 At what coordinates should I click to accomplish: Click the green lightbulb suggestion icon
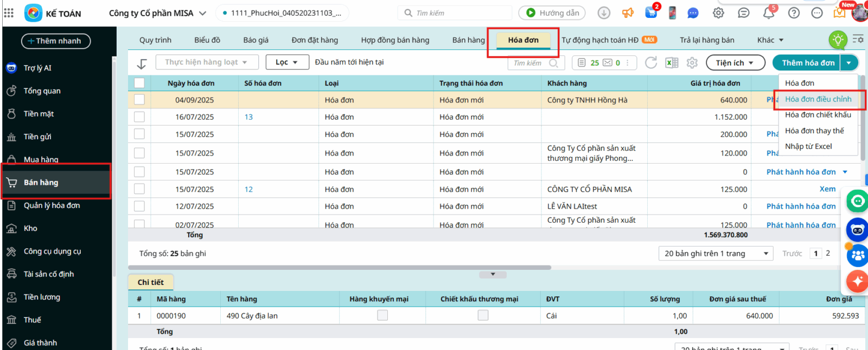coord(838,40)
